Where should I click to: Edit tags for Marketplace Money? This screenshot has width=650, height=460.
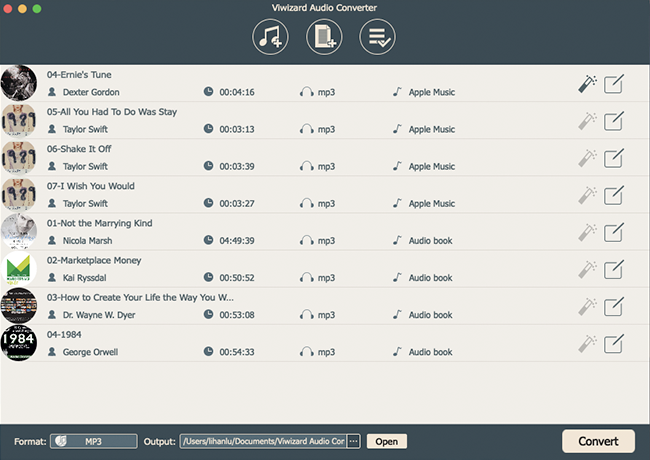(x=614, y=270)
